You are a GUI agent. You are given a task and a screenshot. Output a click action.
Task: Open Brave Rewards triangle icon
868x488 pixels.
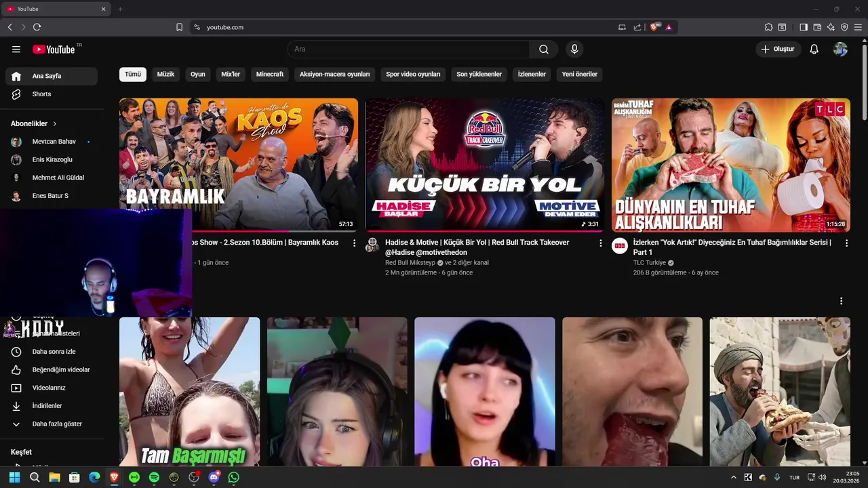(669, 27)
